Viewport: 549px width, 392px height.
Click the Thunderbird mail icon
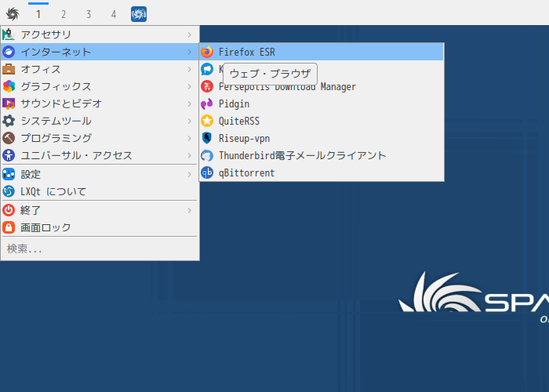(207, 155)
